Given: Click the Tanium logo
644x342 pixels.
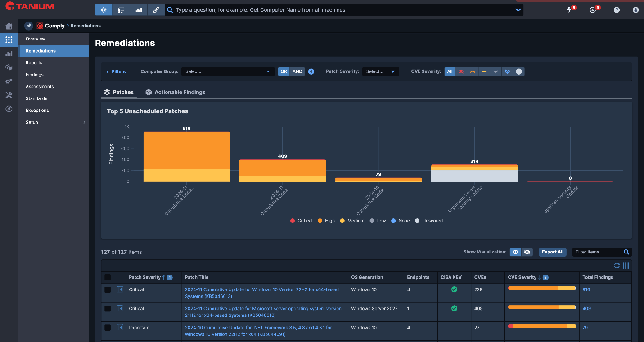Looking at the screenshot, I should click(x=30, y=7).
